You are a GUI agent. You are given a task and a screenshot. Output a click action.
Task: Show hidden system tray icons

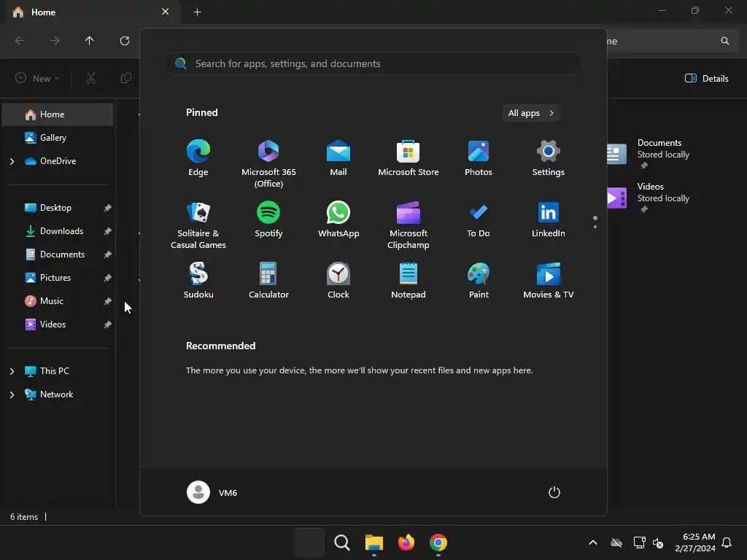point(593,542)
